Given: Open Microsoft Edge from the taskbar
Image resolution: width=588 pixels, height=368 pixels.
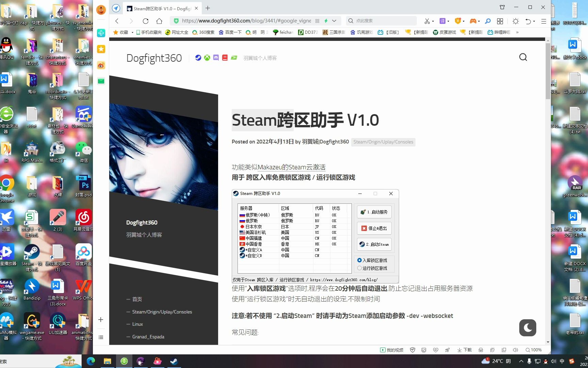Looking at the screenshot, I should (91, 361).
